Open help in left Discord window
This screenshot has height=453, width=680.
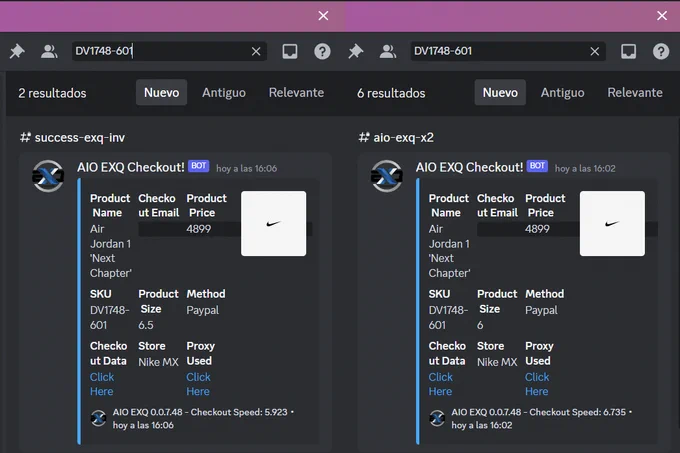point(322,52)
